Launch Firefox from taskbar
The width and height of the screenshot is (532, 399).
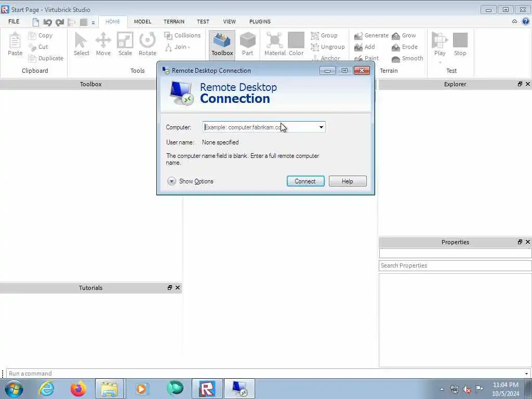[78, 389]
